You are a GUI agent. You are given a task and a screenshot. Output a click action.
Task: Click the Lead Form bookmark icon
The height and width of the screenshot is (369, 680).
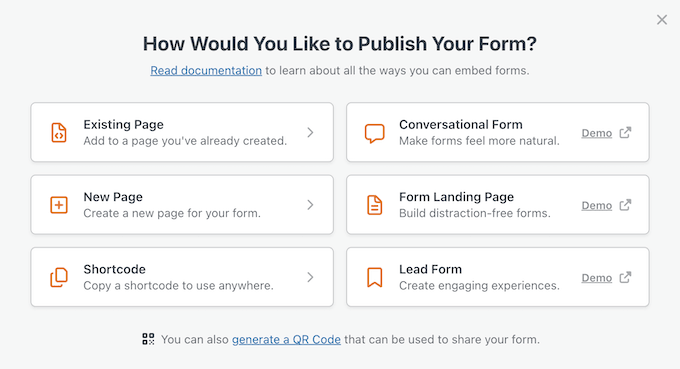point(374,277)
